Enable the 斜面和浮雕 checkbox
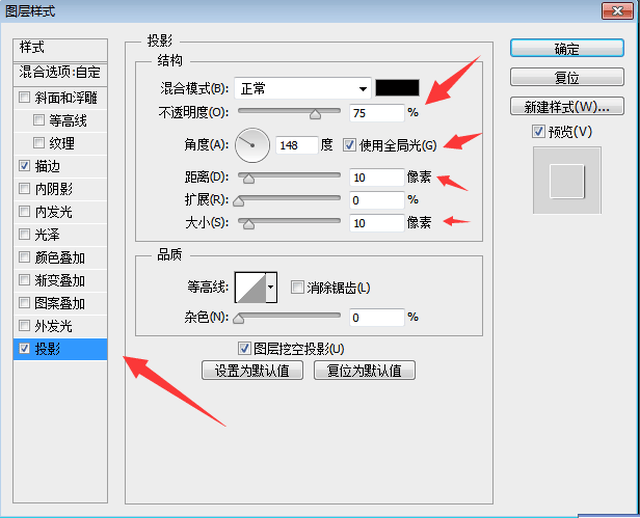The width and height of the screenshot is (640, 518). [x=24, y=97]
